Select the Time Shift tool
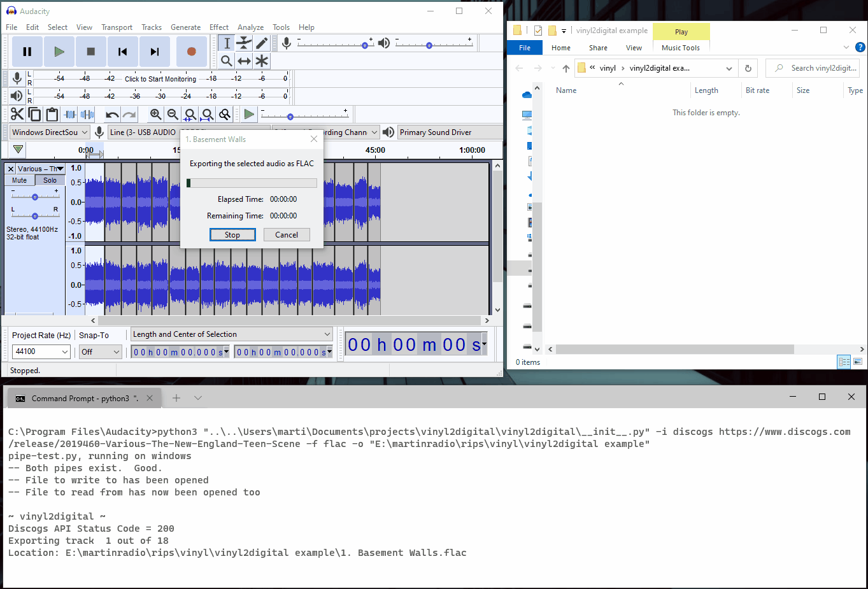868x589 pixels. 245,60
